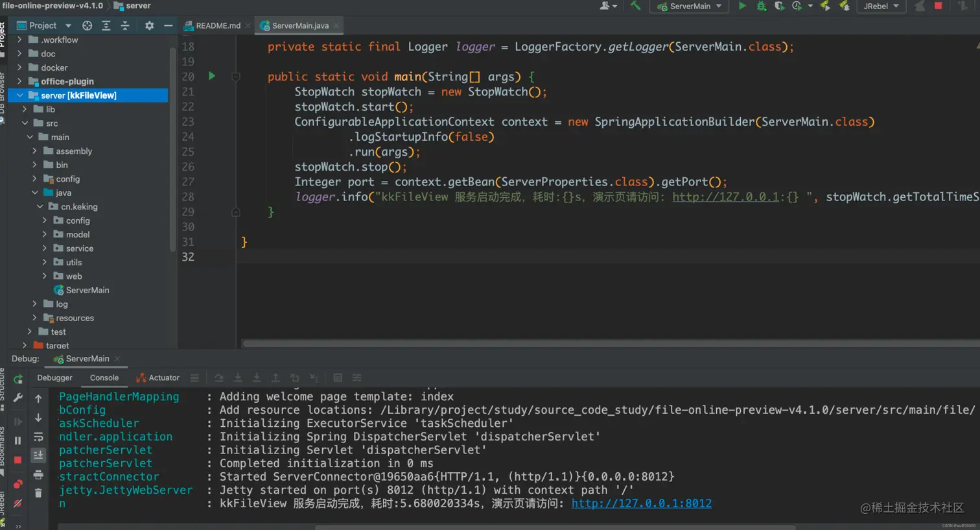
Task: Toggle scroll to end in the console
Action: [38, 455]
